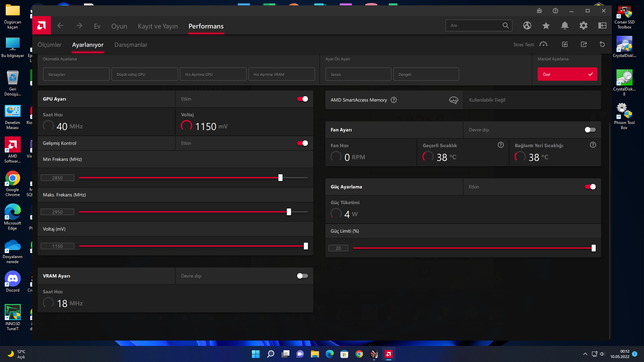Viewport: 644px width, 362px height.
Task: Toggle the sidebar panel icon
Action: click(602, 25)
